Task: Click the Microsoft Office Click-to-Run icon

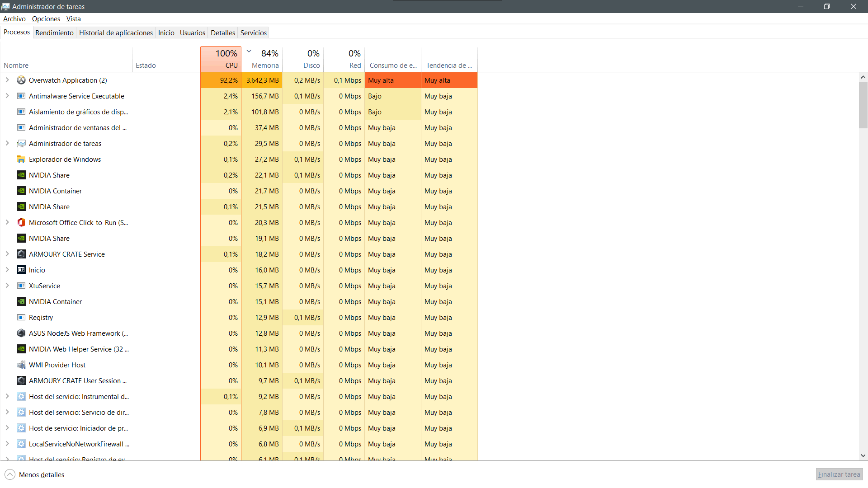Action: tap(21, 223)
